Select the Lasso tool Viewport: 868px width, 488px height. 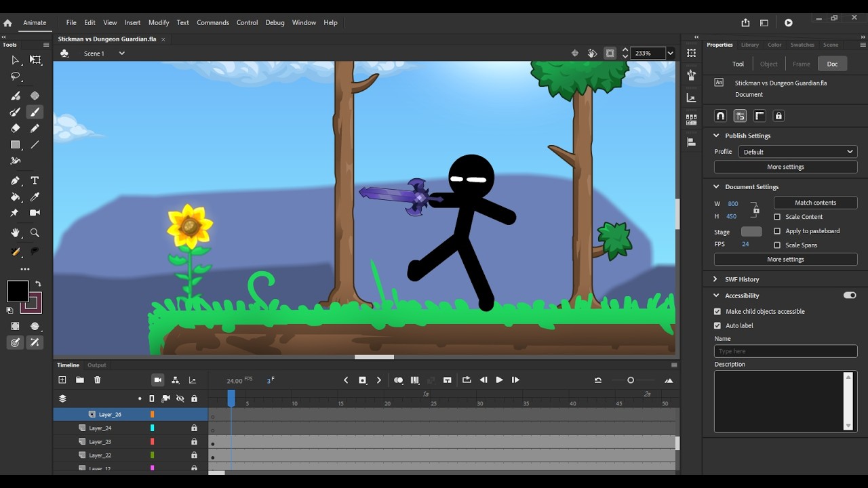pos(15,77)
